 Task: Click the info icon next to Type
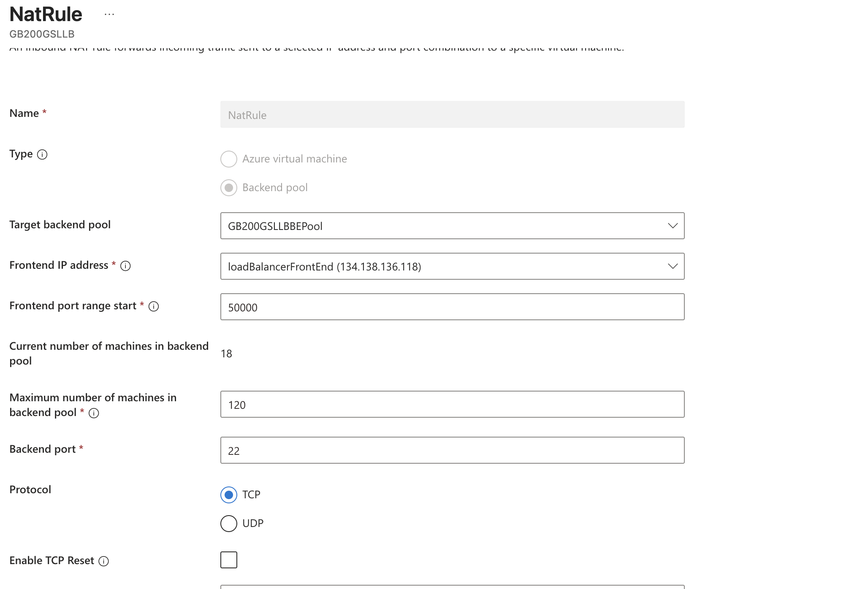(x=42, y=154)
